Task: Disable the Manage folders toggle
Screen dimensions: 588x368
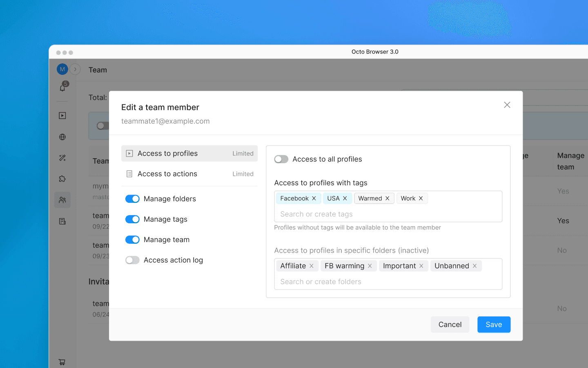Action: tap(132, 199)
